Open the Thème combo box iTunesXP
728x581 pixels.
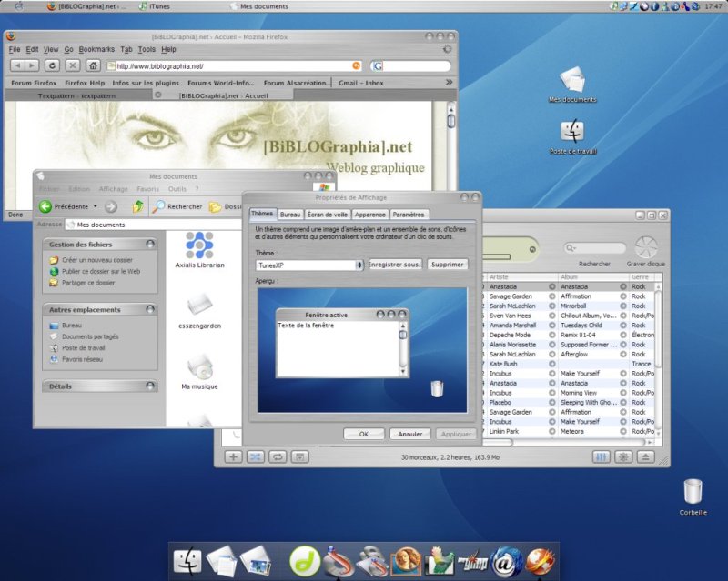point(309,265)
